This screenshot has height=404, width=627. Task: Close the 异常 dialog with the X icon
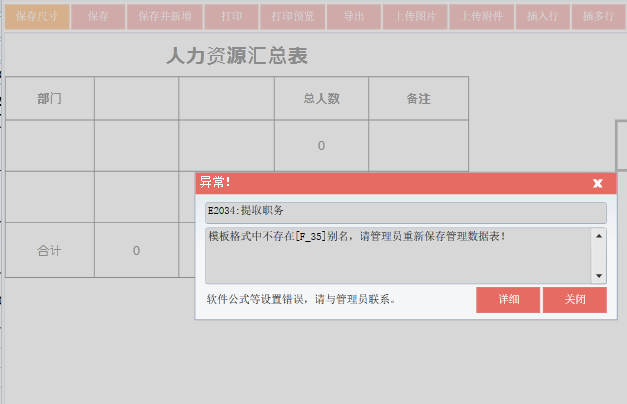coord(597,183)
